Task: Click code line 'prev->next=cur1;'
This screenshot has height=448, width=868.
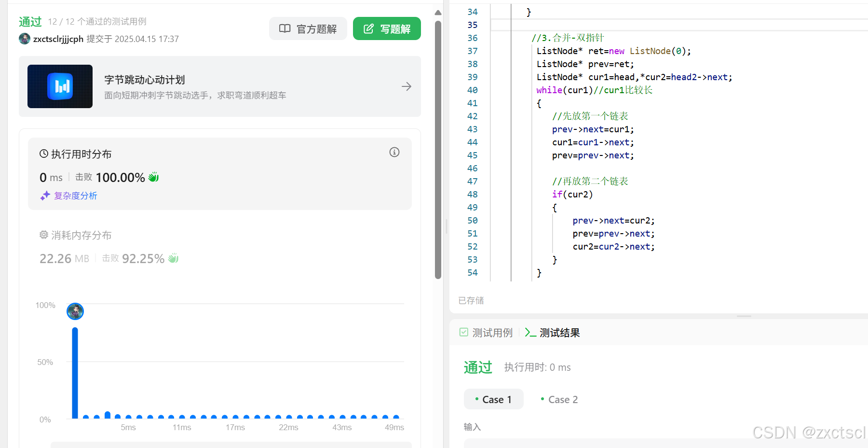Action: [x=593, y=129]
